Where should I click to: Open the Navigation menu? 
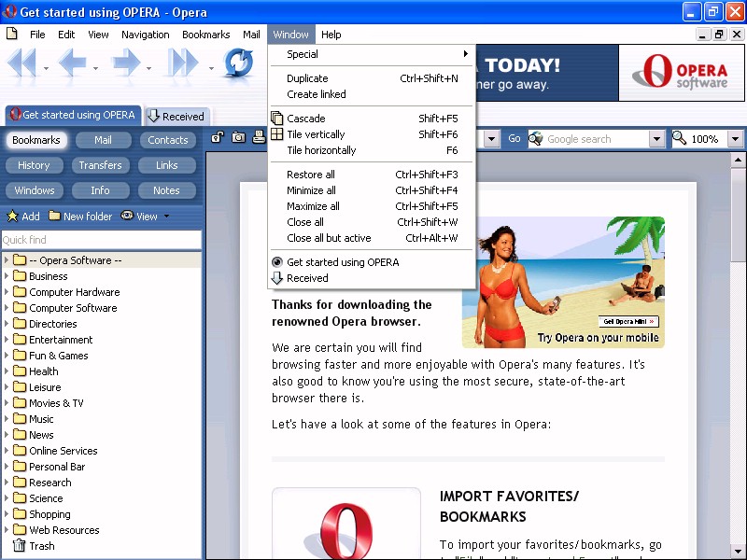point(146,35)
